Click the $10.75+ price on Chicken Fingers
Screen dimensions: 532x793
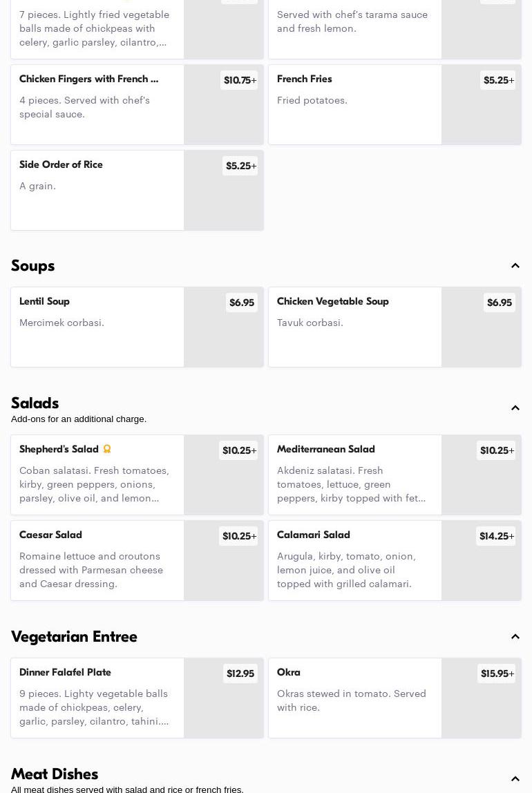tap(239, 80)
